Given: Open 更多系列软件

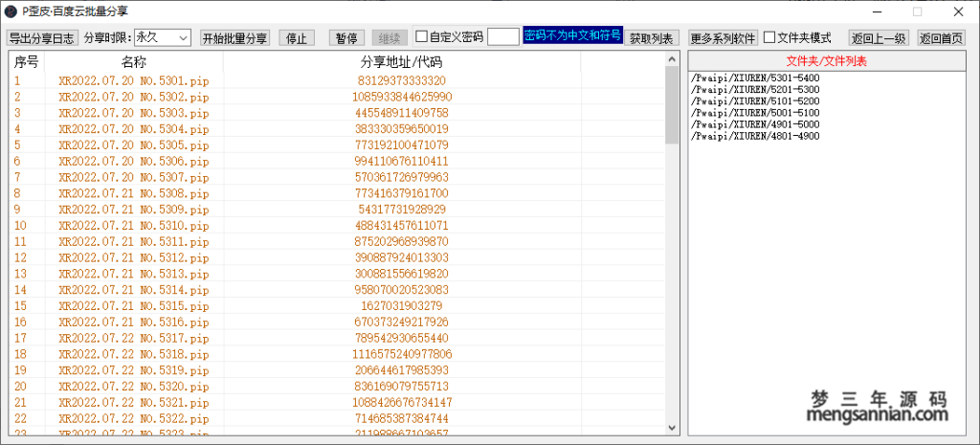Looking at the screenshot, I should click(724, 37).
